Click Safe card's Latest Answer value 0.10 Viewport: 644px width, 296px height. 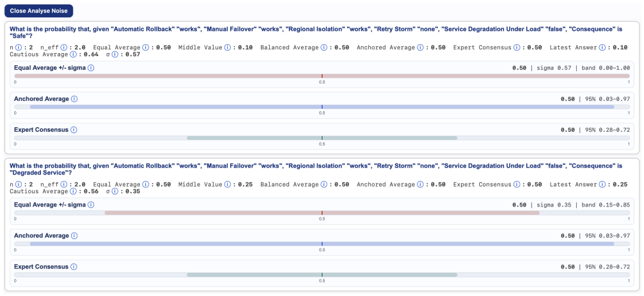(x=620, y=47)
